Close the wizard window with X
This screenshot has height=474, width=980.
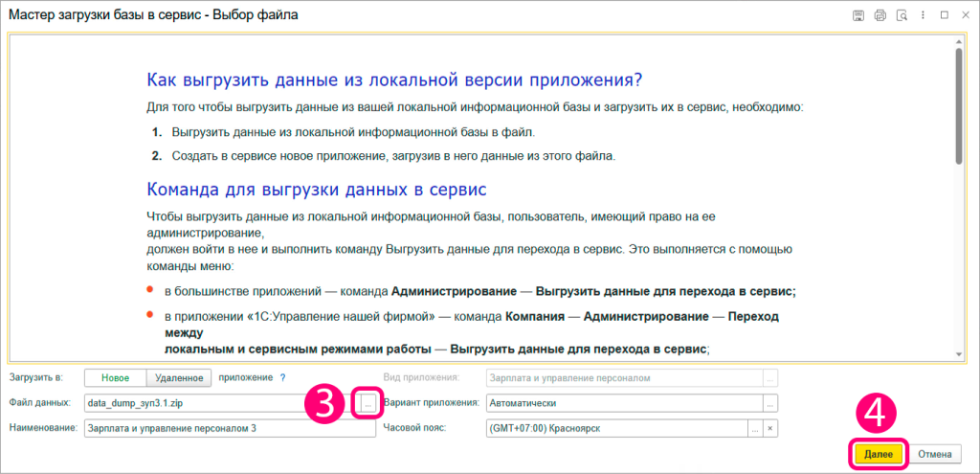pyautogui.click(x=964, y=15)
